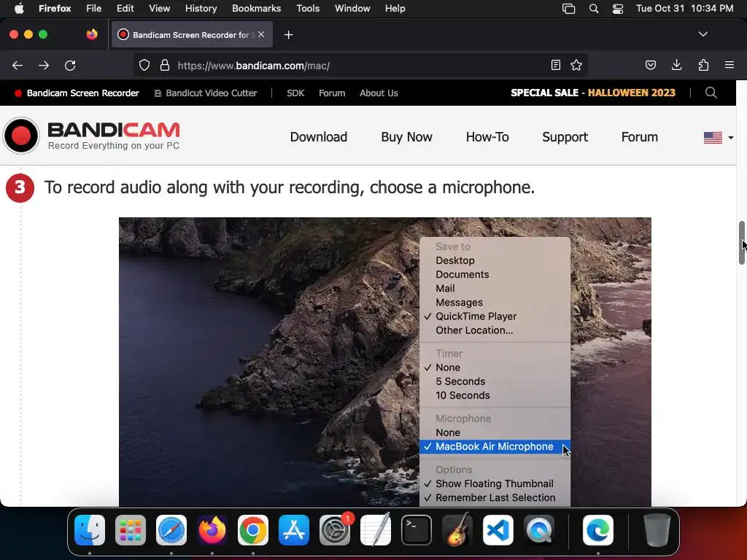747x560 pixels.
Task: Open Visual Studio Code from the Dock
Action: (498, 530)
